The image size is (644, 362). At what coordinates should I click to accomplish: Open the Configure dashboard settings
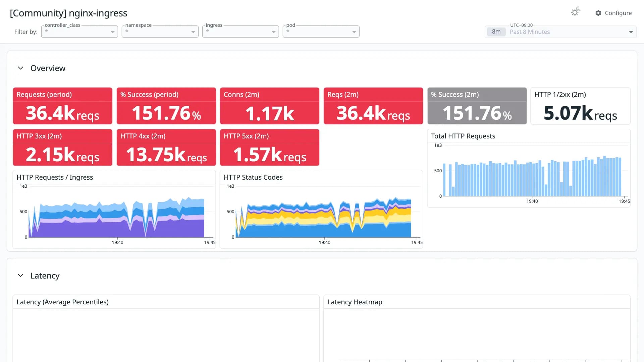tap(613, 13)
